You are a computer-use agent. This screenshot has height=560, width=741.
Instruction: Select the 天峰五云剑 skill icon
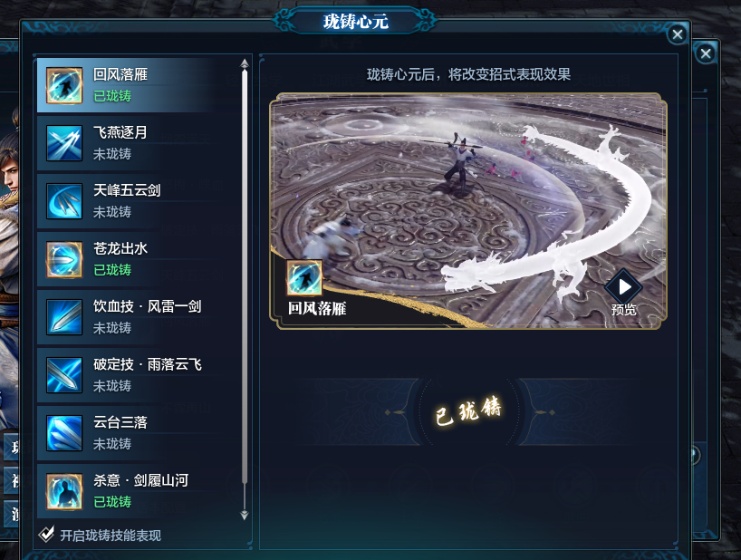pyautogui.click(x=63, y=201)
